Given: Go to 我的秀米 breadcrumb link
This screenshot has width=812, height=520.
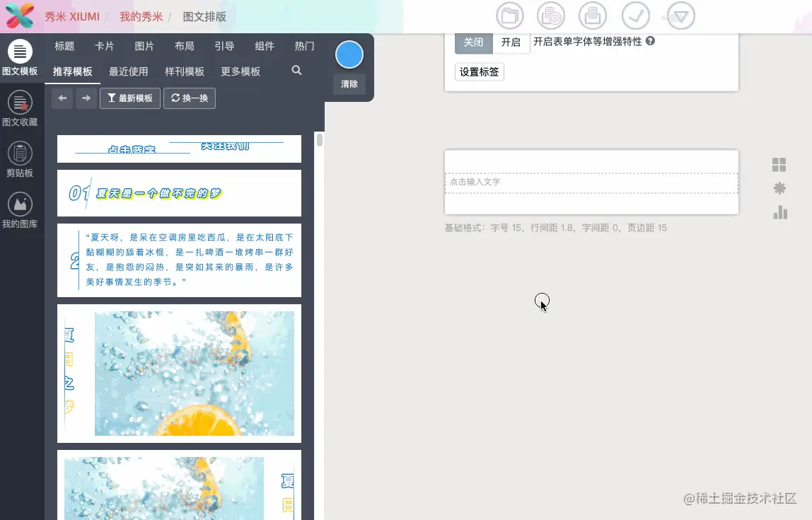Looking at the screenshot, I should click(x=141, y=16).
